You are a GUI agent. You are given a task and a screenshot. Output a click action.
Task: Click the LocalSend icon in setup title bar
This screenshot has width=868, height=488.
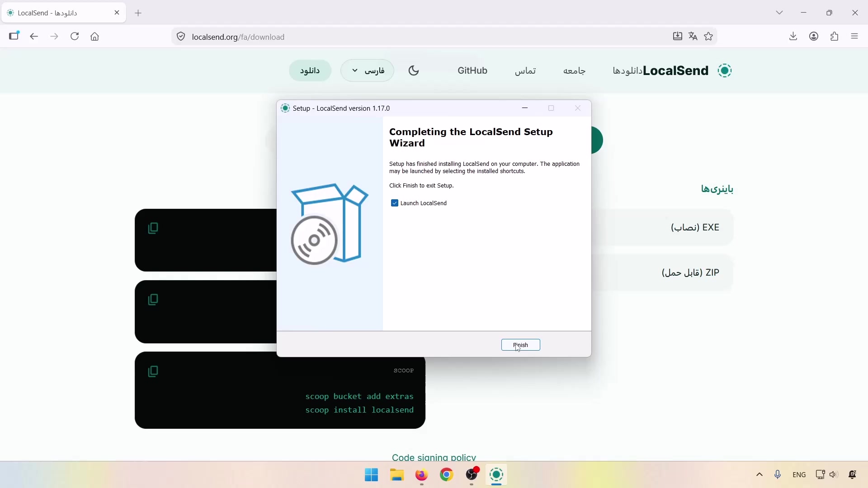(x=285, y=108)
